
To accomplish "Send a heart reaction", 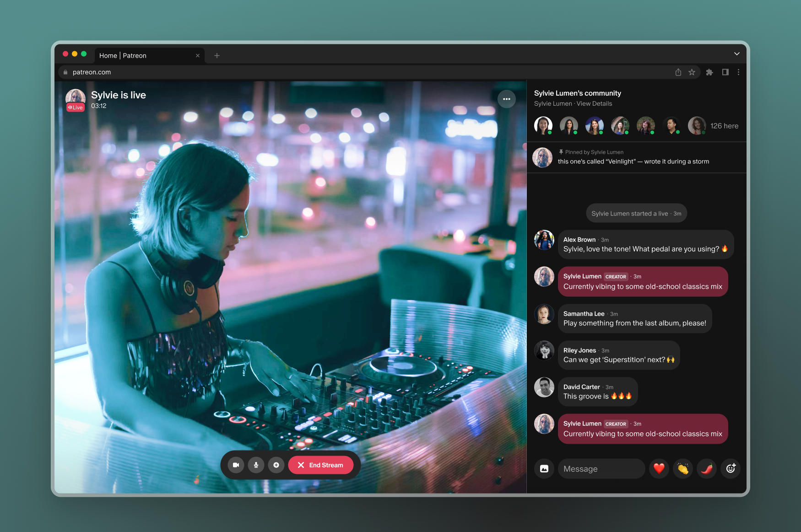I will click(659, 468).
